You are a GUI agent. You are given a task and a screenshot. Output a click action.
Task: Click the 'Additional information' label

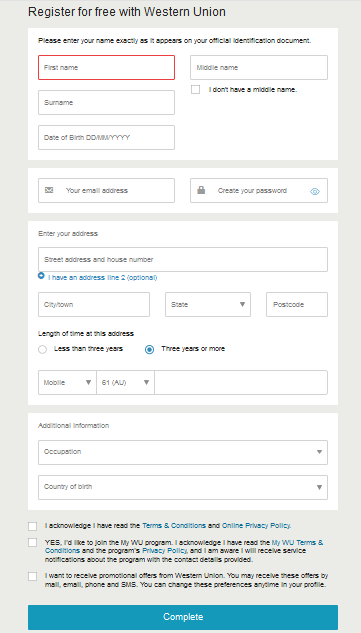73,425
